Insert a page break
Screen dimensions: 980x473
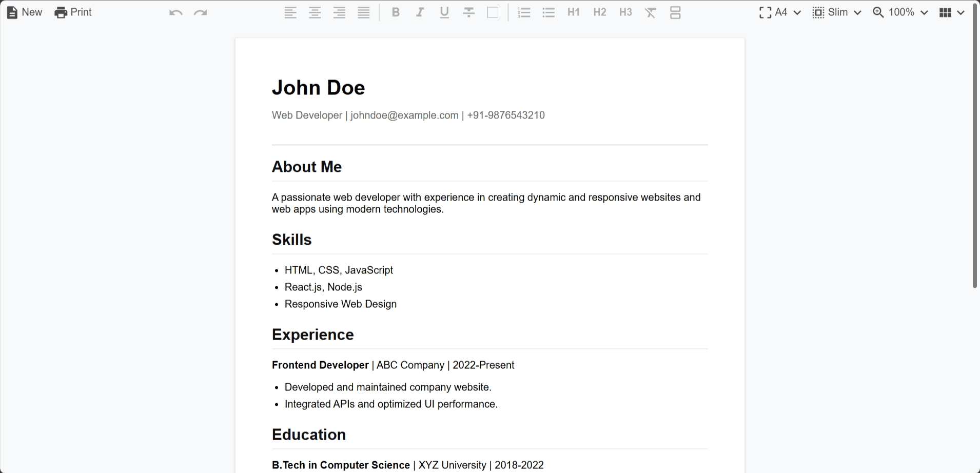coord(675,12)
